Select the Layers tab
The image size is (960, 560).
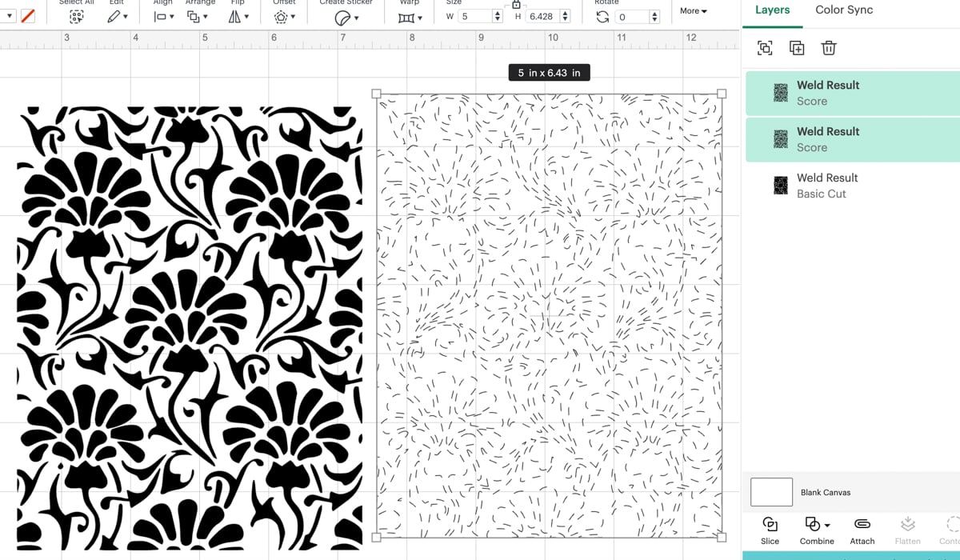[x=771, y=10]
